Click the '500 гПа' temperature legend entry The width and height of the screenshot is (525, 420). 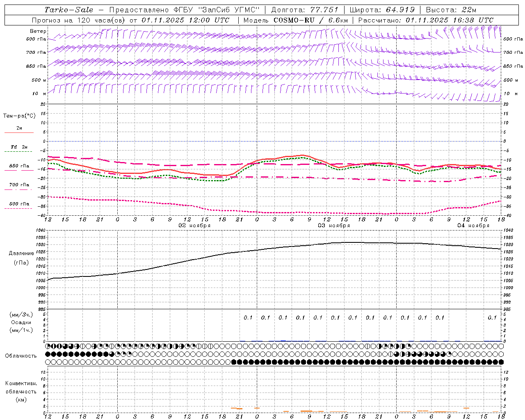(x=19, y=204)
